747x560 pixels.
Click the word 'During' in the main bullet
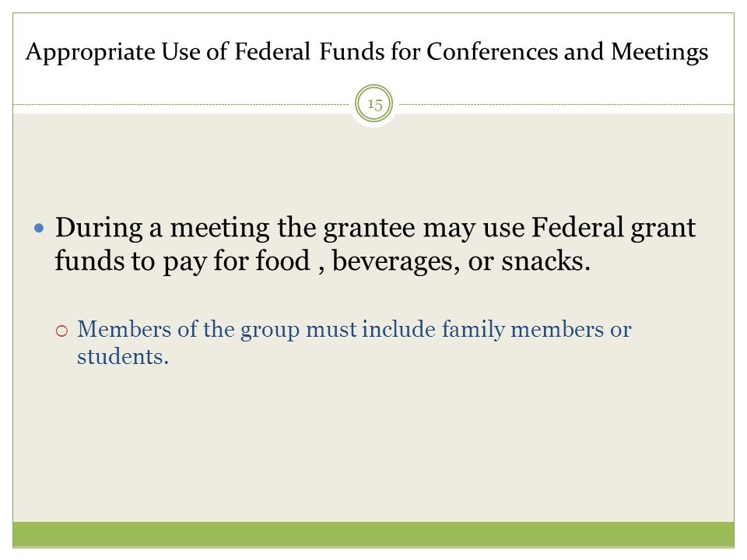(99, 228)
